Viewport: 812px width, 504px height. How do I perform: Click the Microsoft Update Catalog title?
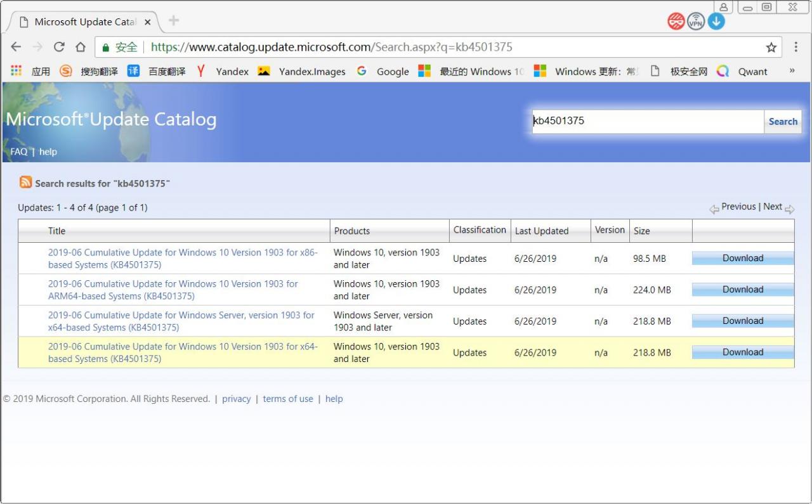[x=111, y=119]
